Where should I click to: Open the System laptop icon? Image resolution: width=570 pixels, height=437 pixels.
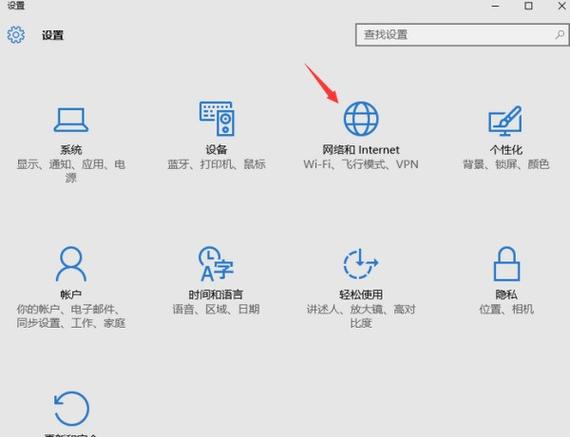coord(71,120)
